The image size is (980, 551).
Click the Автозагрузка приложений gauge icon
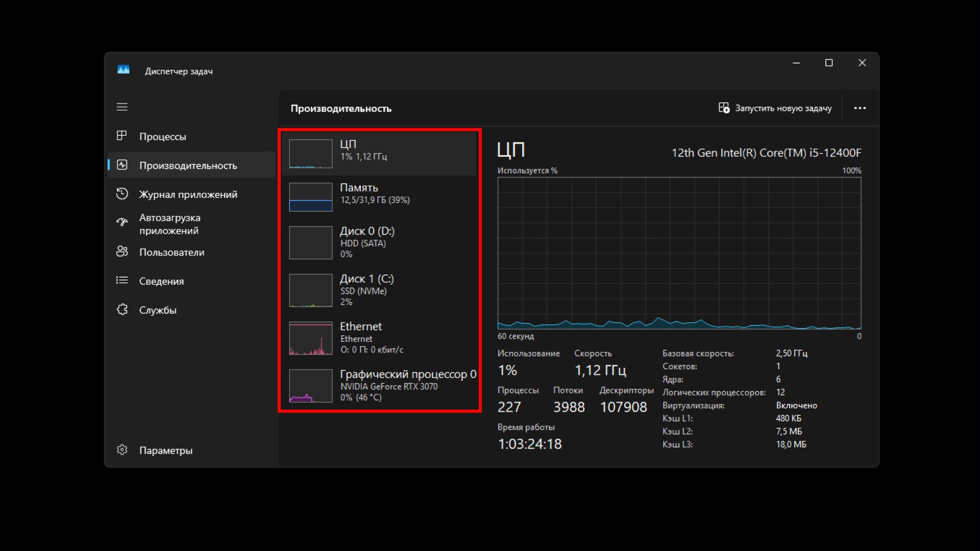[121, 222]
